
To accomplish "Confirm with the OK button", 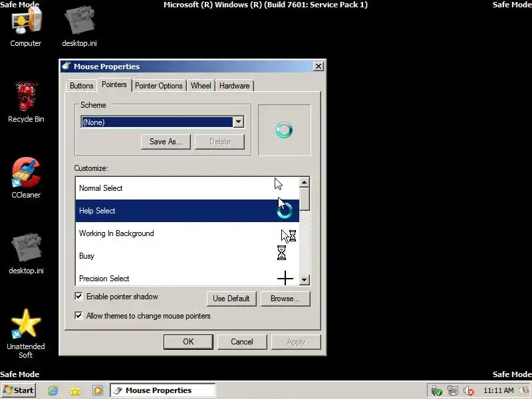I will point(188,342).
